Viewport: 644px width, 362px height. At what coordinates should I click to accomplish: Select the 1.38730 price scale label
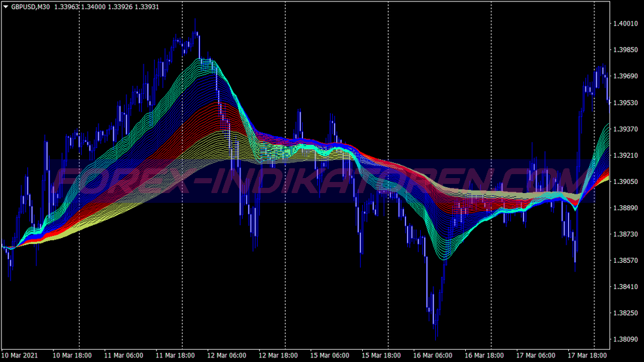point(625,234)
